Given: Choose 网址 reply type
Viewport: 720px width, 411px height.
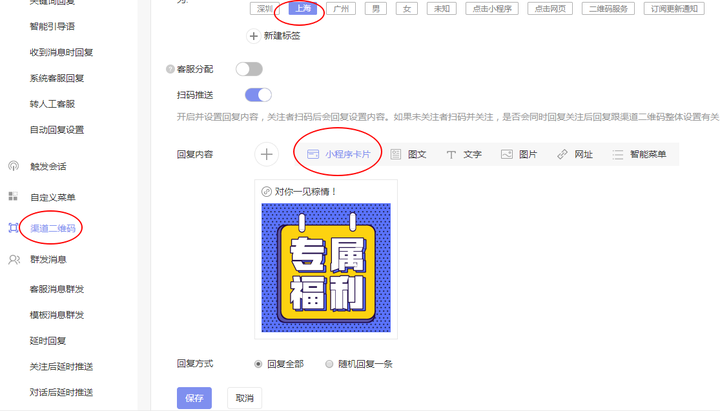Looking at the screenshot, I should point(574,154).
